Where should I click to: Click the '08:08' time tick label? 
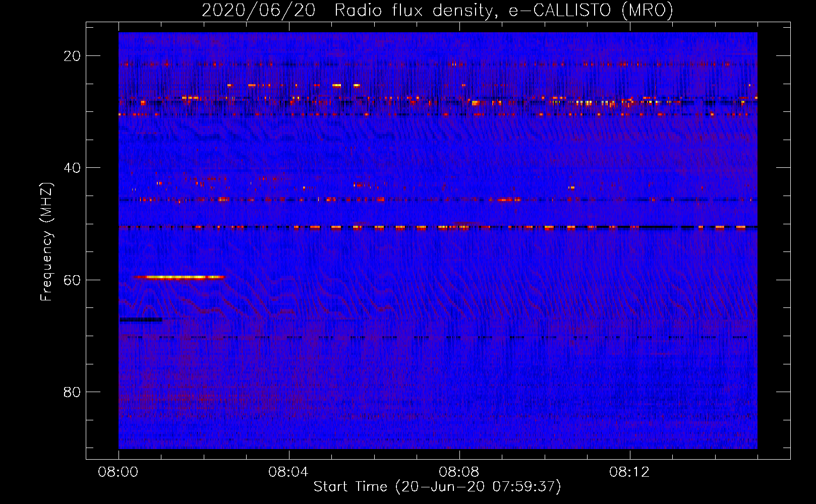tap(459, 472)
